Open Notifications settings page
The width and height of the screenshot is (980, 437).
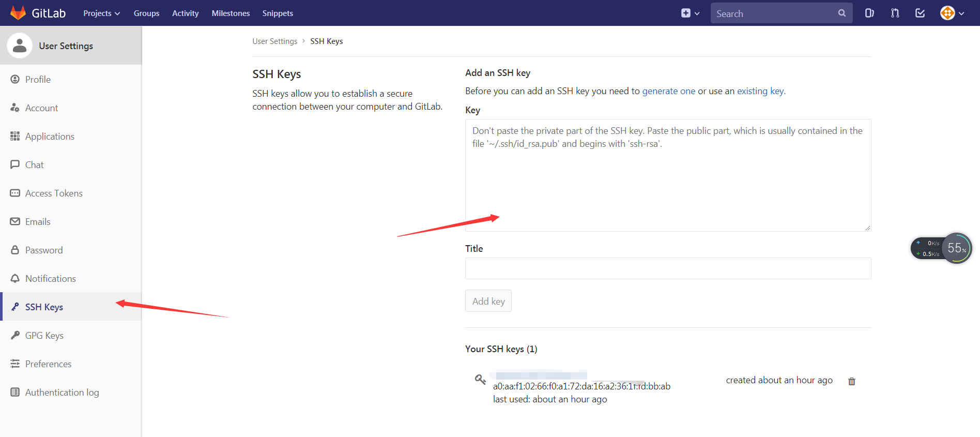pyautogui.click(x=71, y=278)
